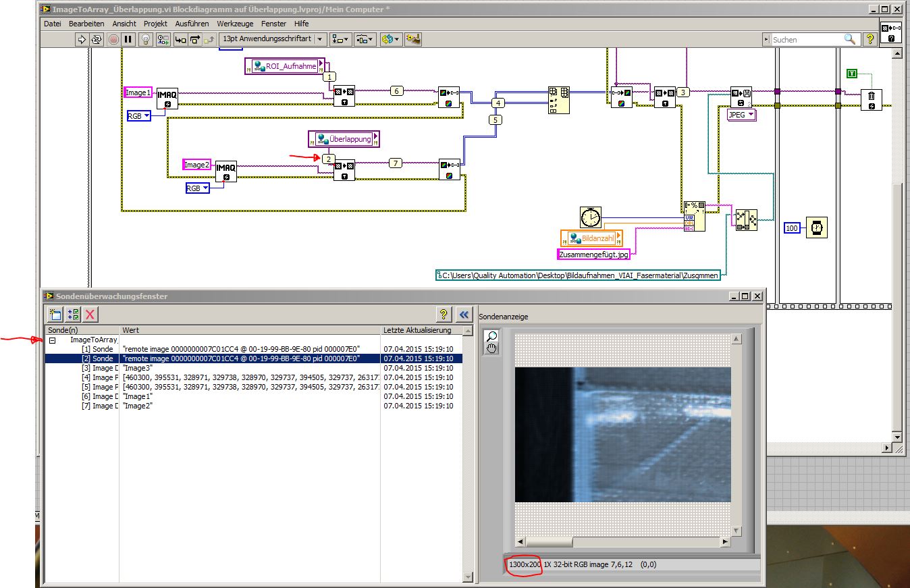The height and width of the screenshot is (588, 910).
Task: Start Run Continuously in the toolbar
Action: point(98,39)
